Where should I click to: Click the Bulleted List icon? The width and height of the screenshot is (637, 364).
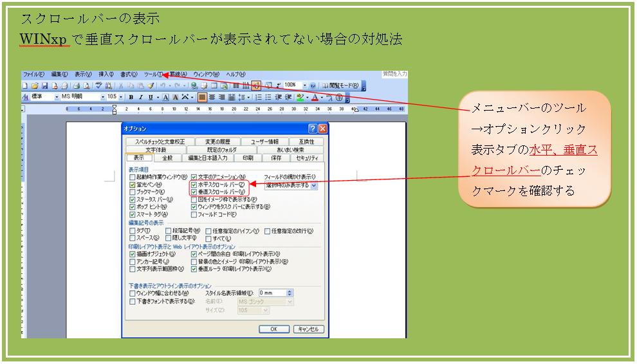pyautogui.click(x=268, y=97)
